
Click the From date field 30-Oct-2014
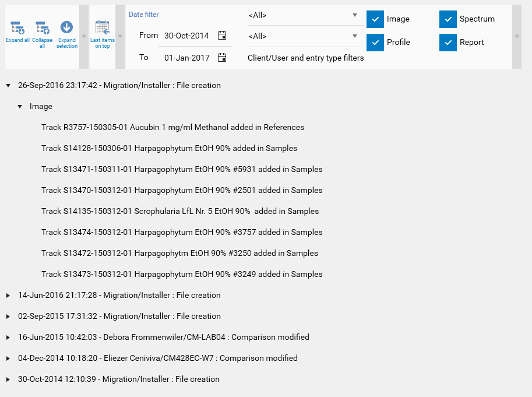point(186,36)
